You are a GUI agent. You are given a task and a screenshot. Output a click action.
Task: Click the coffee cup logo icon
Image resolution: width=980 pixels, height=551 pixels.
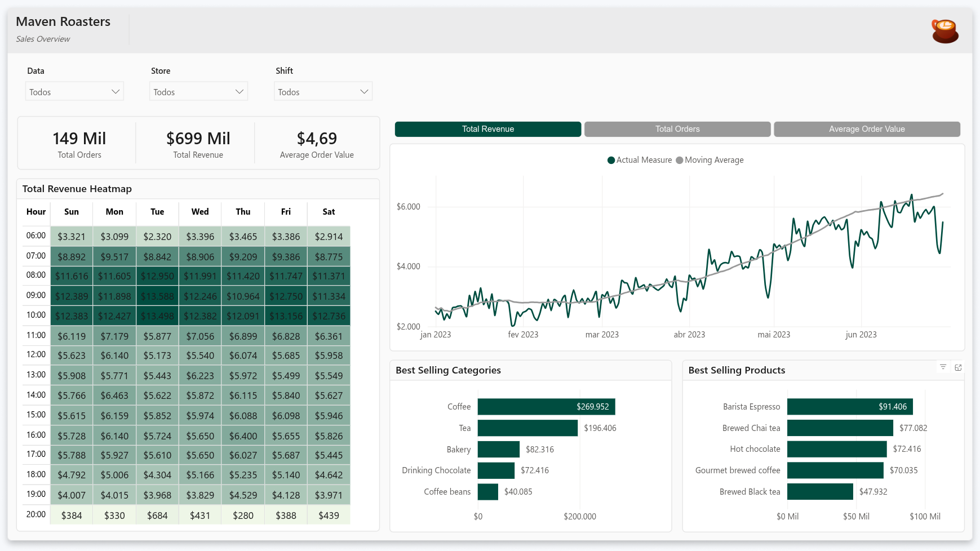pyautogui.click(x=945, y=31)
